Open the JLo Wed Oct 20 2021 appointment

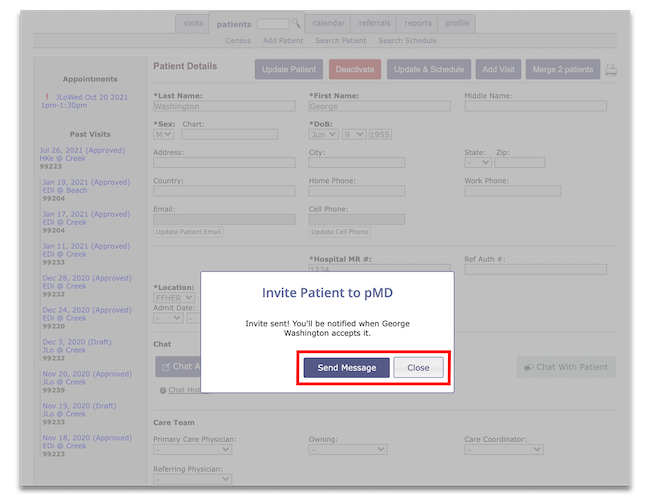(85, 101)
